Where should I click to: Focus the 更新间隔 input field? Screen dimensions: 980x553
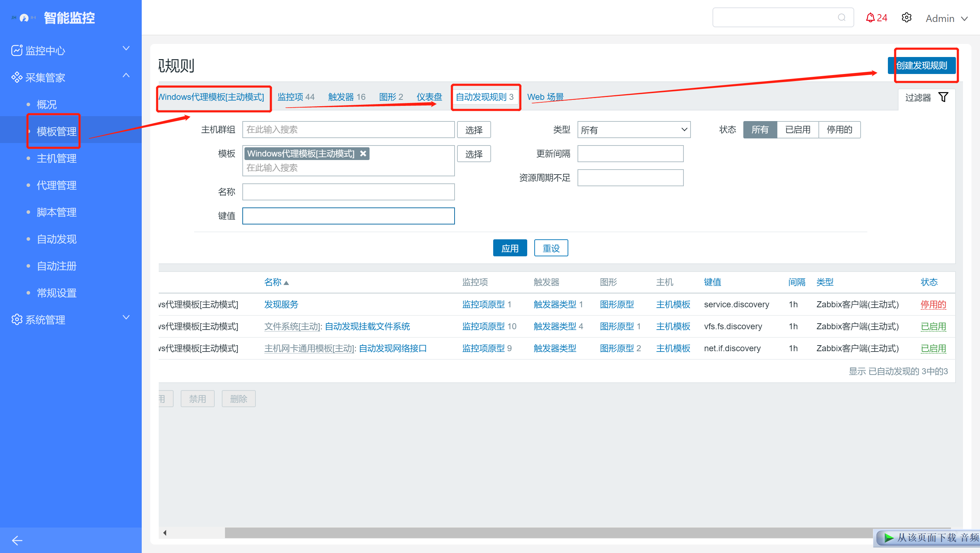[630, 154]
